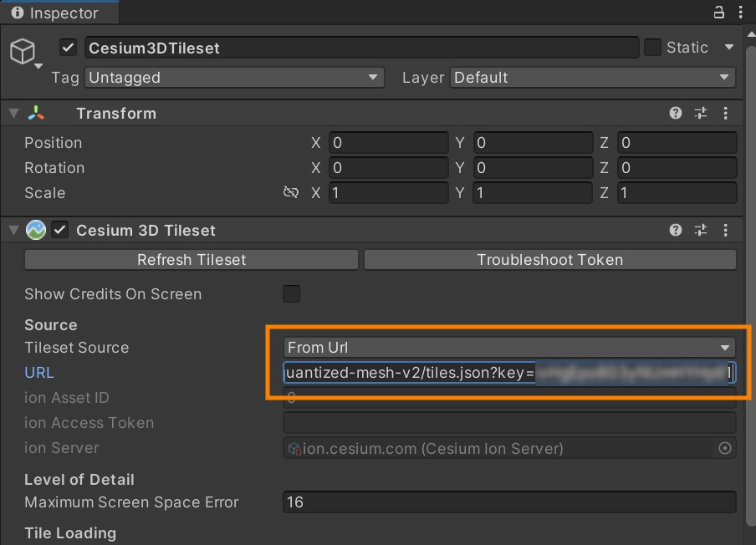
Task: Open the Inspector panel kebab menu
Action: point(741,13)
